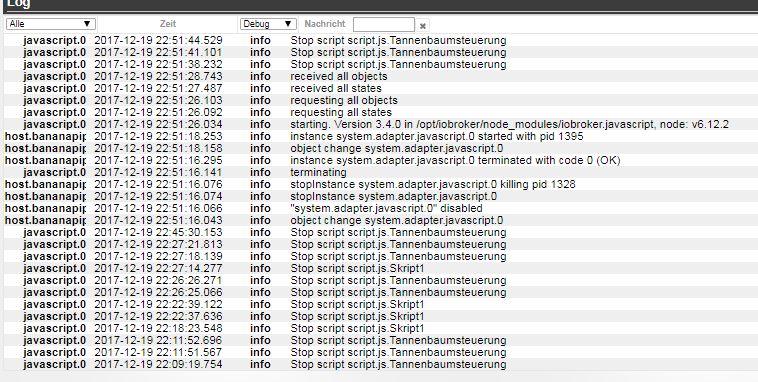Select timestamp 2017-12-19 22:51:41.101

coord(158,52)
